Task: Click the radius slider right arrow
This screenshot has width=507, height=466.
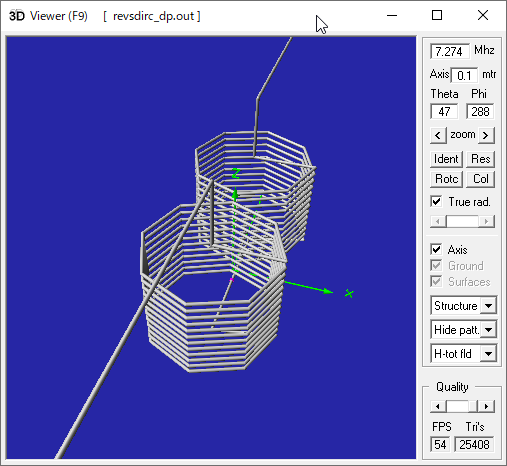Action: tap(487, 221)
